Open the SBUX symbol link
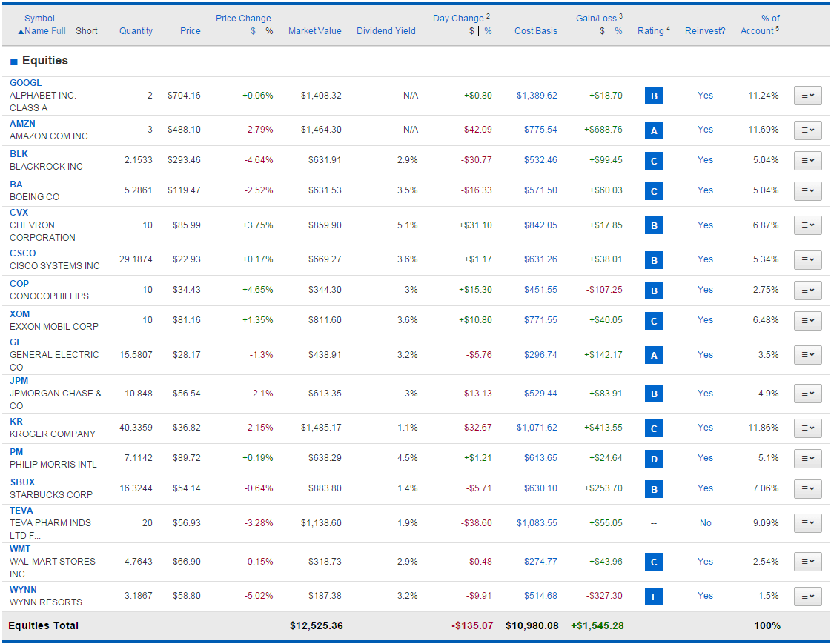831x644 pixels. pos(22,482)
